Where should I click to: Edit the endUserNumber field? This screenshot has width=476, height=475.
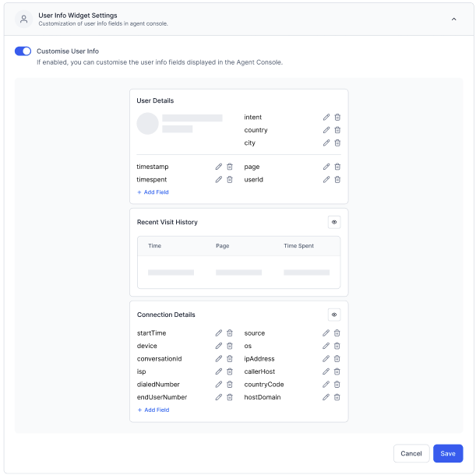click(x=219, y=397)
